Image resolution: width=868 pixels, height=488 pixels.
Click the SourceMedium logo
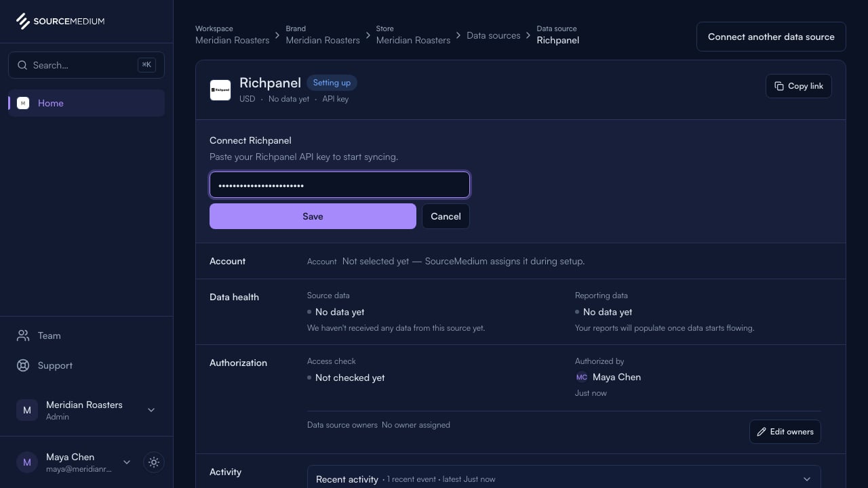[60, 21]
